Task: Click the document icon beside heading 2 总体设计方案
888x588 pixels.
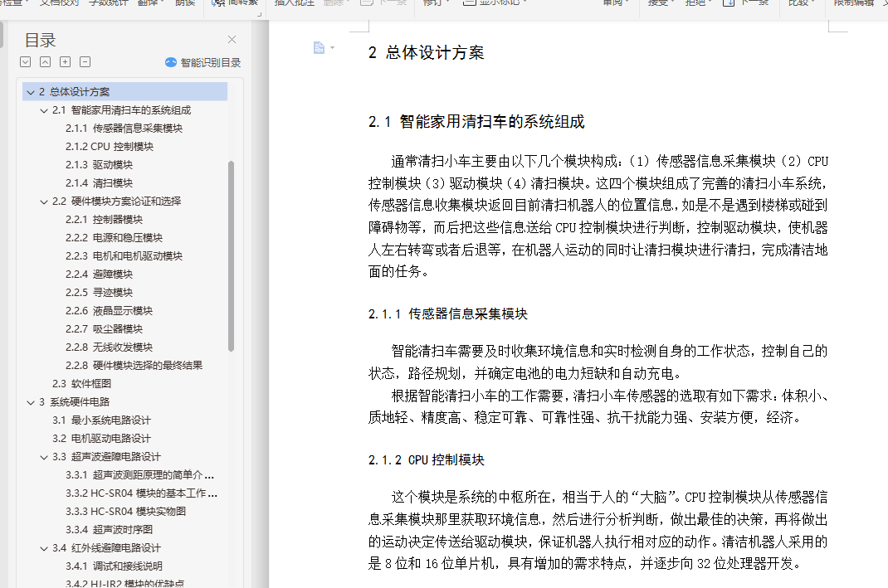Action: [319, 47]
